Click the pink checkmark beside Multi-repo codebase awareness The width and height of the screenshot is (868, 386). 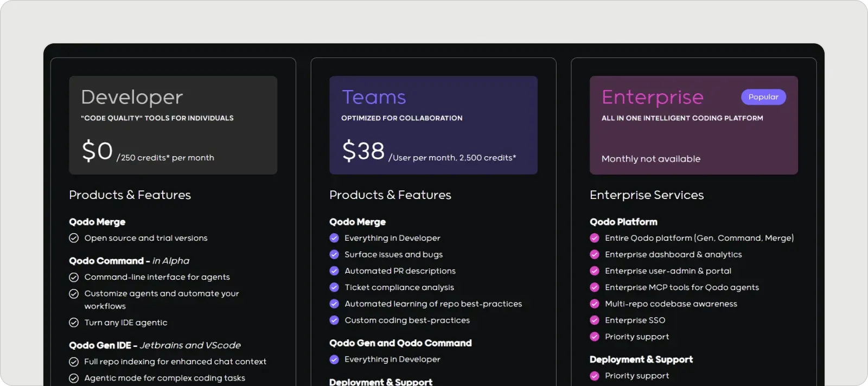[x=595, y=304]
